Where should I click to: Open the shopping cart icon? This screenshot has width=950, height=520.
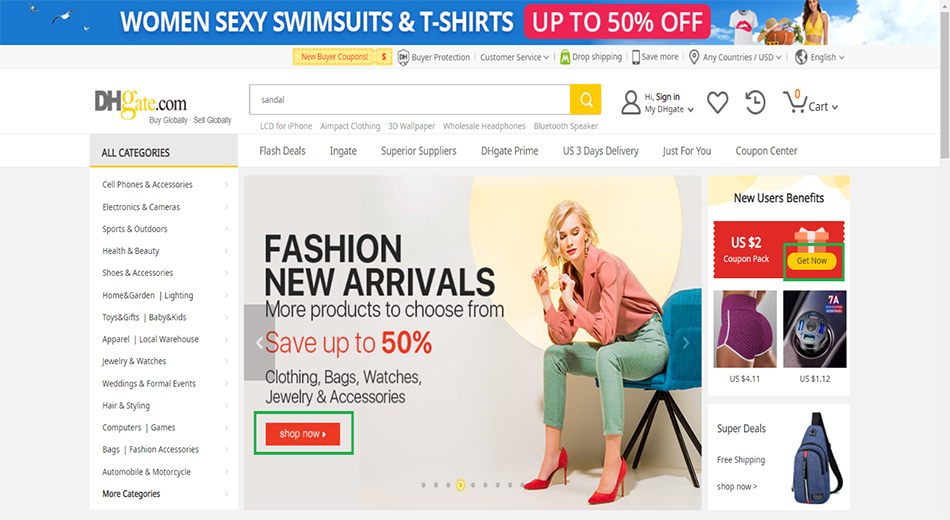click(x=794, y=102)
